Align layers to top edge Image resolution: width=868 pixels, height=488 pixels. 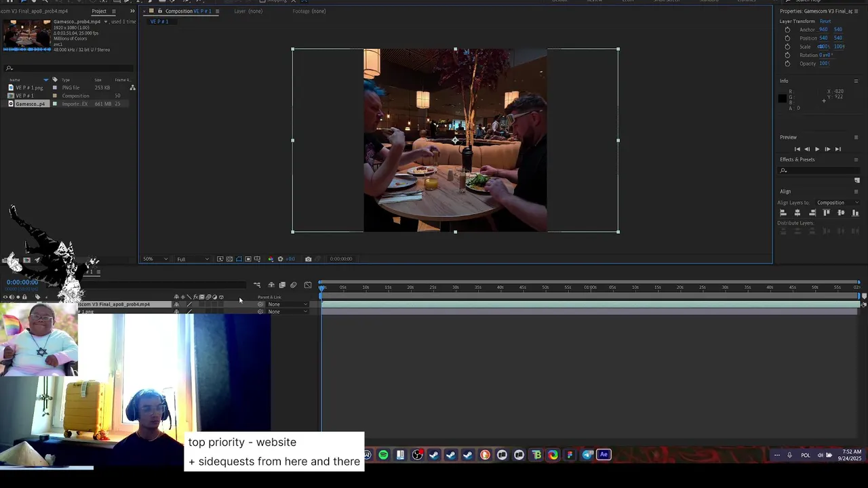[827, 213]
